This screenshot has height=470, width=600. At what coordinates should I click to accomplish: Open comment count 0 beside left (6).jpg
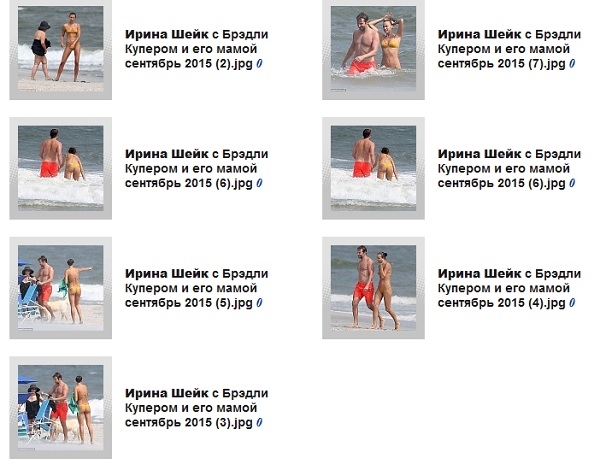[259, 183]
